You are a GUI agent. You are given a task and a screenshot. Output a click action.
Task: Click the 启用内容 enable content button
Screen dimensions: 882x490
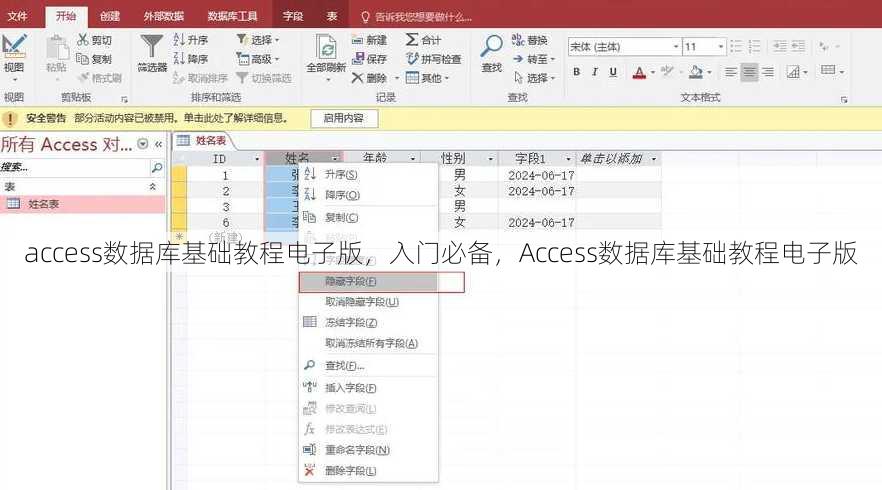[x=344, y=118]
